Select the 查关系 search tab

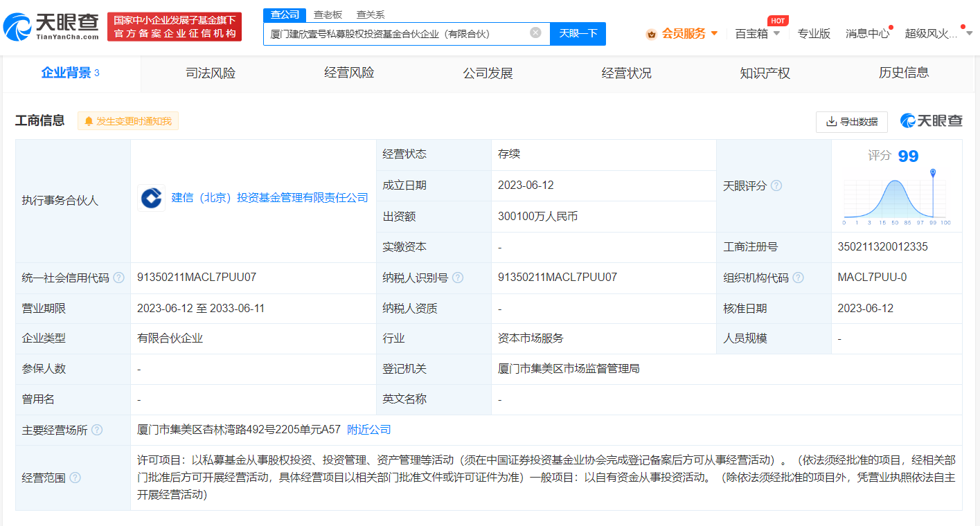[371, 15]
